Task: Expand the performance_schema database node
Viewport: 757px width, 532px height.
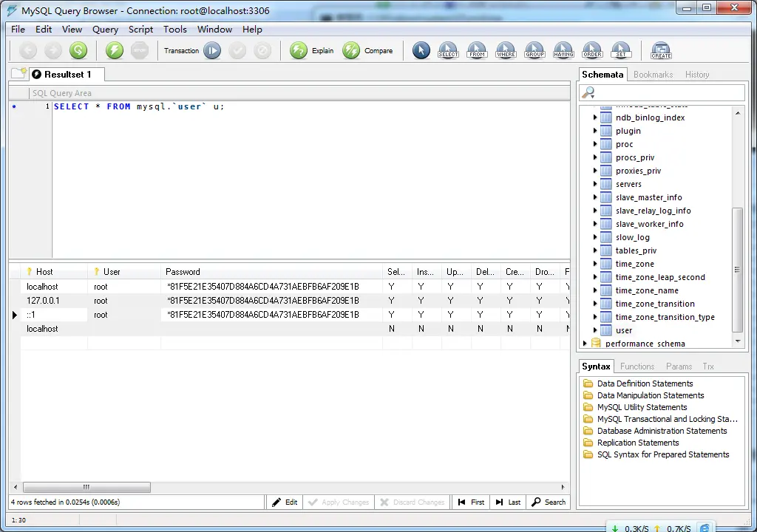Action: click(x=585, y=344)
